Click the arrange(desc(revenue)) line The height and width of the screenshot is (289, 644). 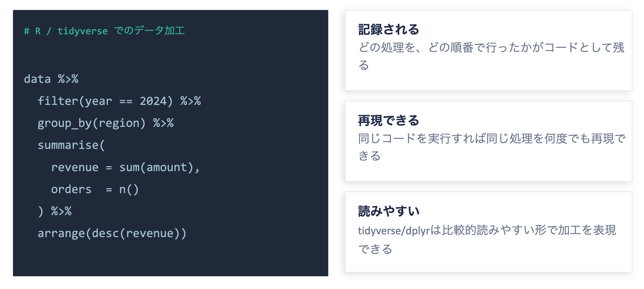[112, 233]
